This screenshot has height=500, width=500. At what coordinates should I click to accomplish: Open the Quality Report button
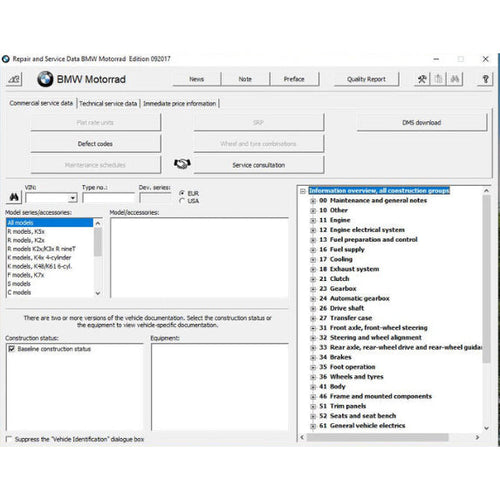point(366,79)
